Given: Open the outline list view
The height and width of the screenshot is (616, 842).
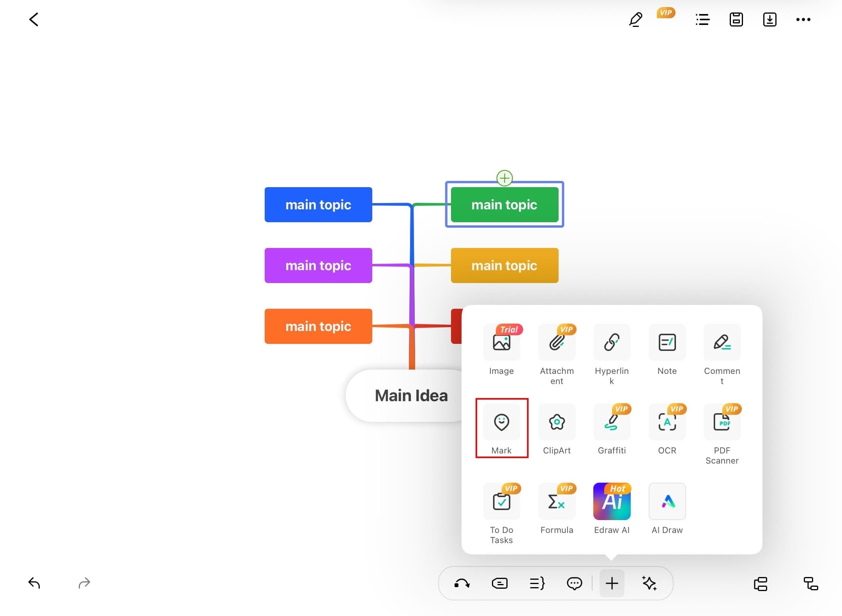Looking at the screenshot, I should click(x=702, y=19).
